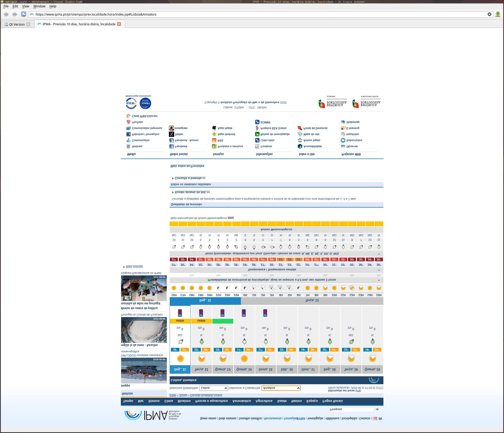Screen dimensions: 504x433
Task: Click the Apps Apple icon
Action: 214,128
